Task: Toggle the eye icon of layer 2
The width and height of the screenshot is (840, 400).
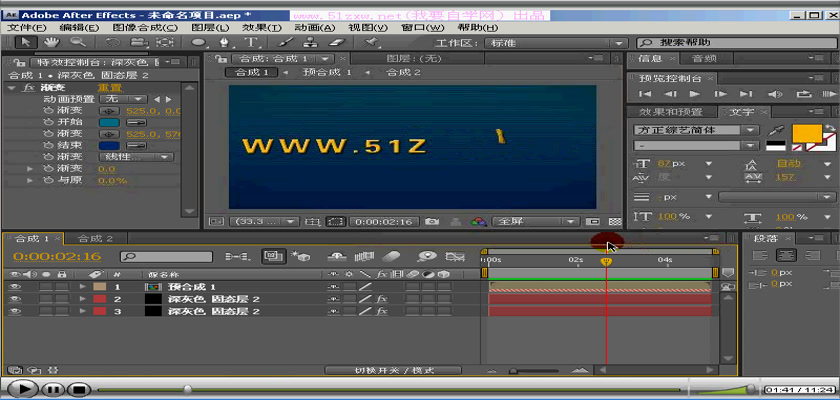Action: click(x=14, y=299)
